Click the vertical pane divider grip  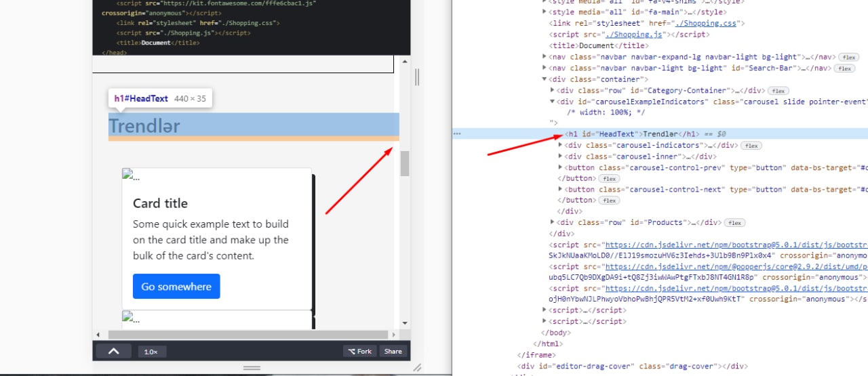pos(417,77)
